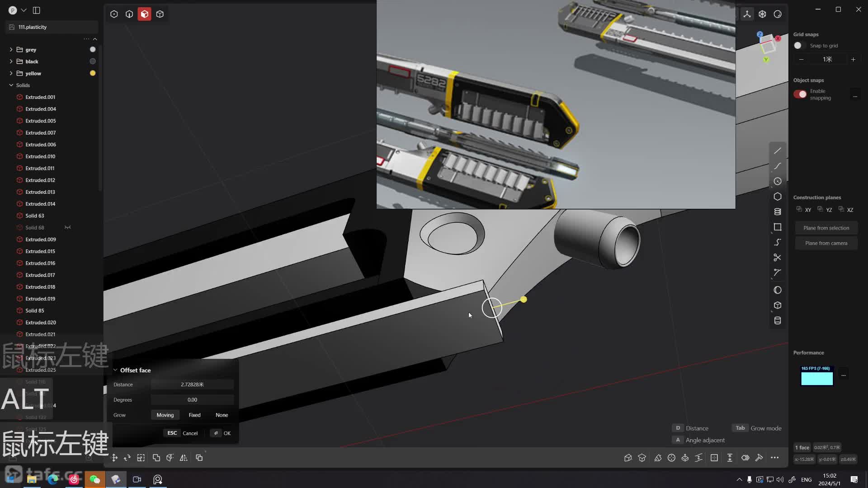
Task: Expand the grey folder
Action: (x=11, y=49)
